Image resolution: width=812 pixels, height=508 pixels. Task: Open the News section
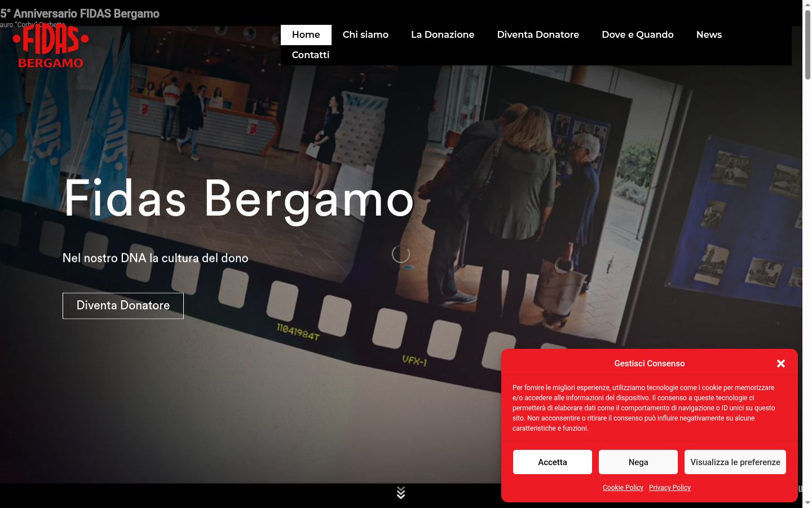pyautogui.click(x=709, y=34)
